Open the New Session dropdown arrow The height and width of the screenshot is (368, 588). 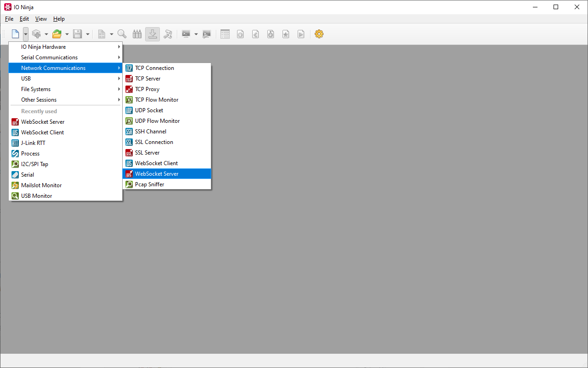pyautogui.click(x=26, y=34)
